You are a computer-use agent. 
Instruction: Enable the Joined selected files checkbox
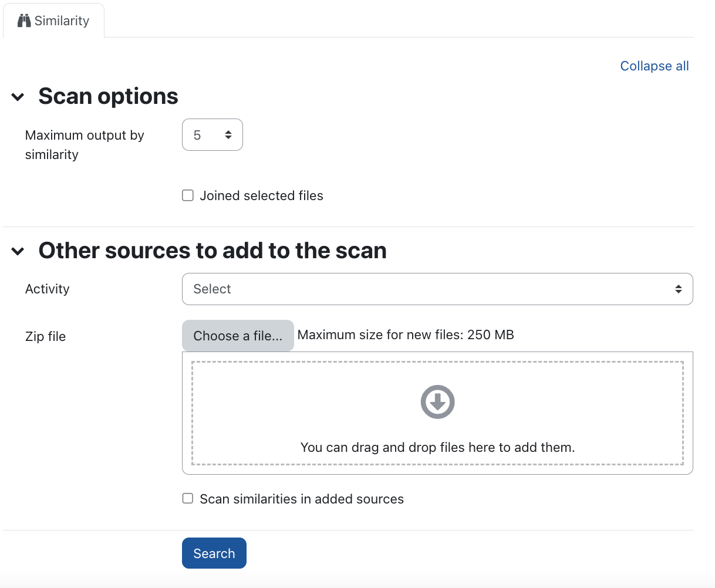pos(188,195)
